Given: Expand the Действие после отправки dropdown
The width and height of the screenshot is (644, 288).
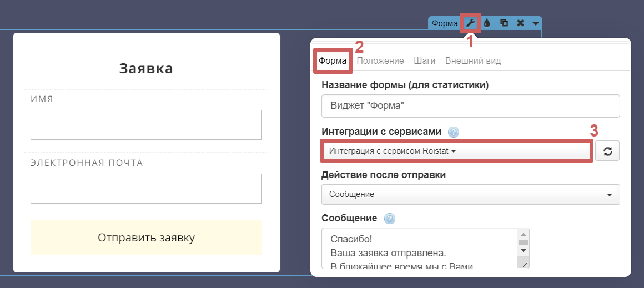Looking at the screenshot, I should pyautogui.click(x=470, y=195).
